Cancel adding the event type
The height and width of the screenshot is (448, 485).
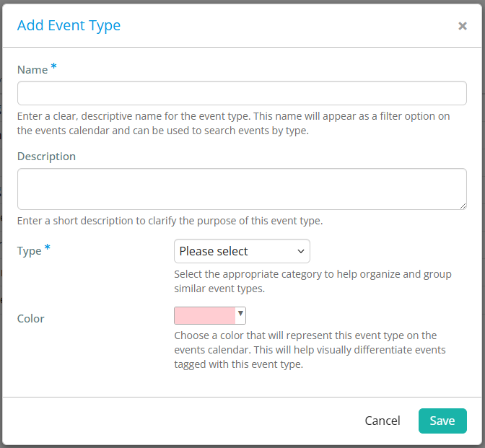tap(383, 421)
